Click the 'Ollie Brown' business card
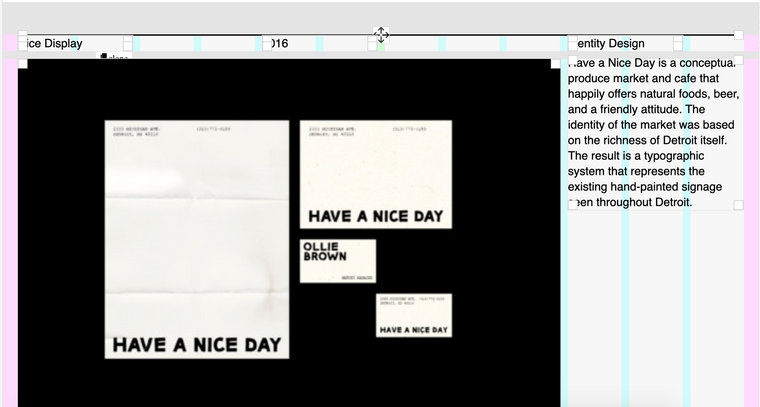760x407 pixels. [x=338, y=260]
